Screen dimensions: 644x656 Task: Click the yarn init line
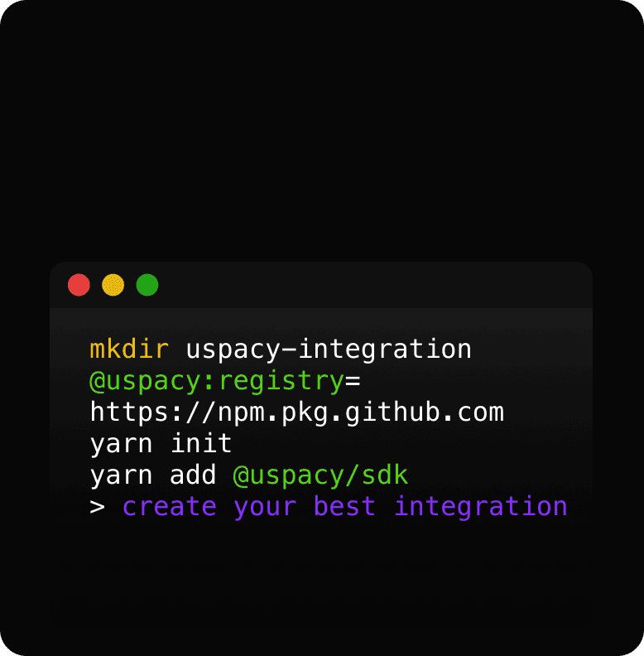161,444
